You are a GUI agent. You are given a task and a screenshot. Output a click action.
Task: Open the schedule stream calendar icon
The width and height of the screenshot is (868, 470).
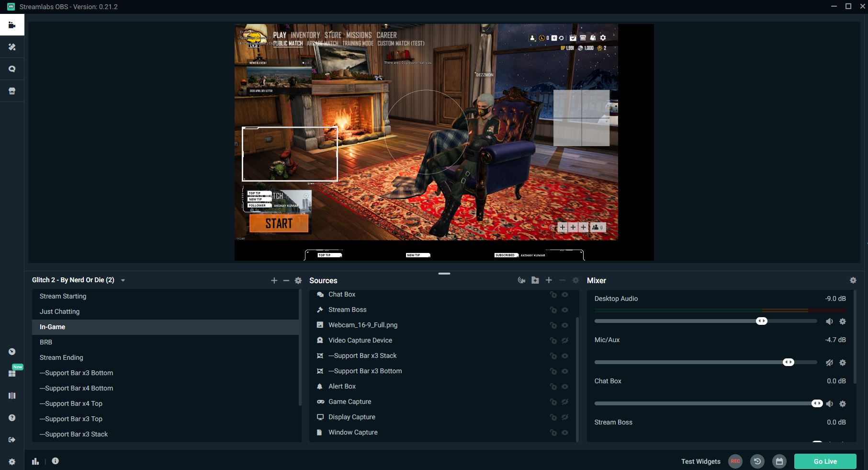pos(779,461)
